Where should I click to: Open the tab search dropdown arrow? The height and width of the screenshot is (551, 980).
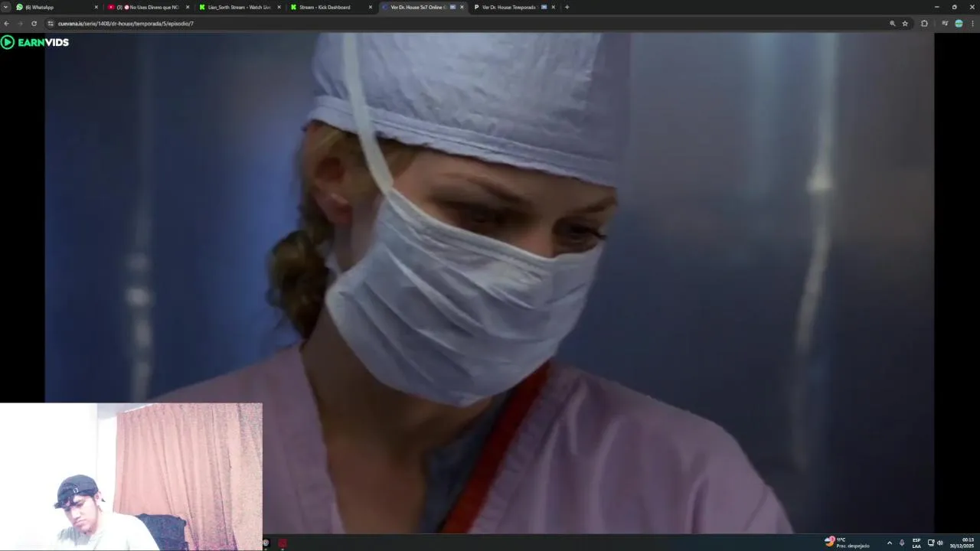click(5, 7)
